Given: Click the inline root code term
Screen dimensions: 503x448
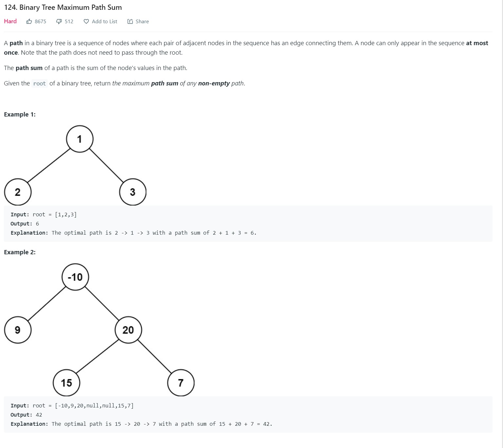Looking at the screenshot, I should point(39,83).
